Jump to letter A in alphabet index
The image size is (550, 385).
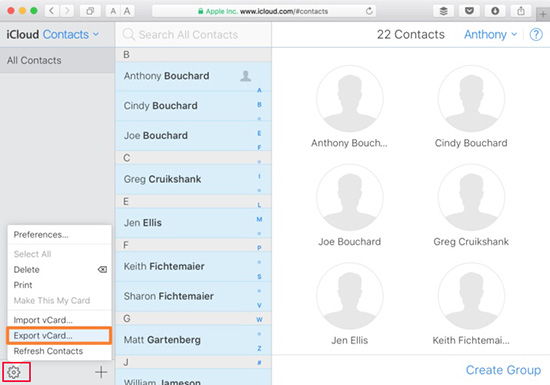pyautogui.click(x=259, y=90)
